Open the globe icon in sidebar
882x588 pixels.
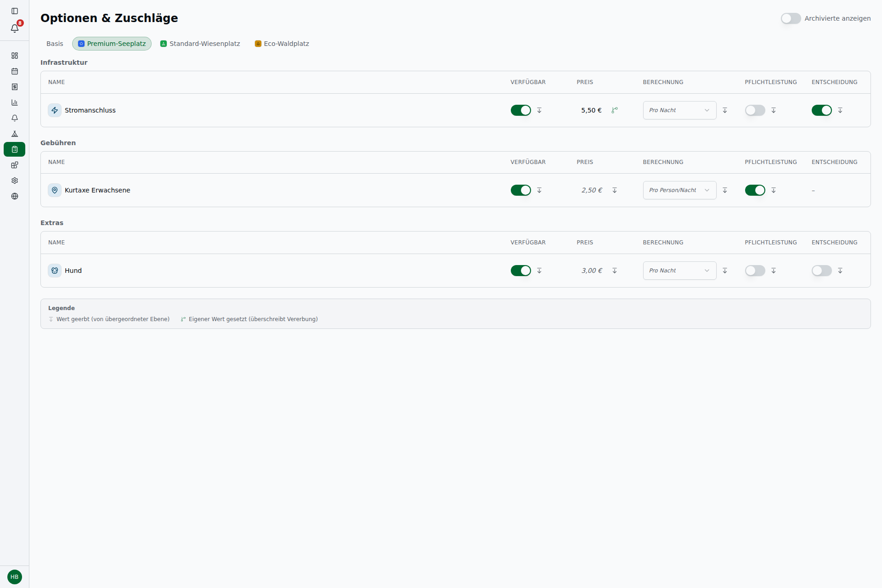point(15,196)
